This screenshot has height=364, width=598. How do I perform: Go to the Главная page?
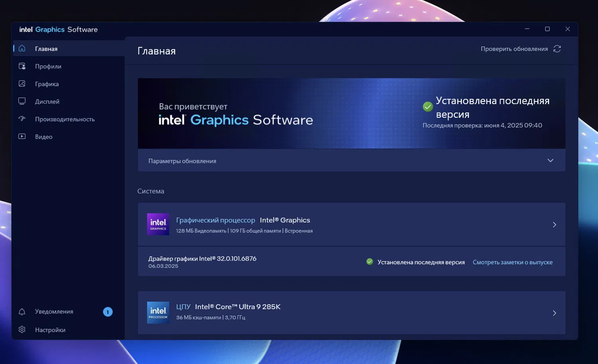69,49
